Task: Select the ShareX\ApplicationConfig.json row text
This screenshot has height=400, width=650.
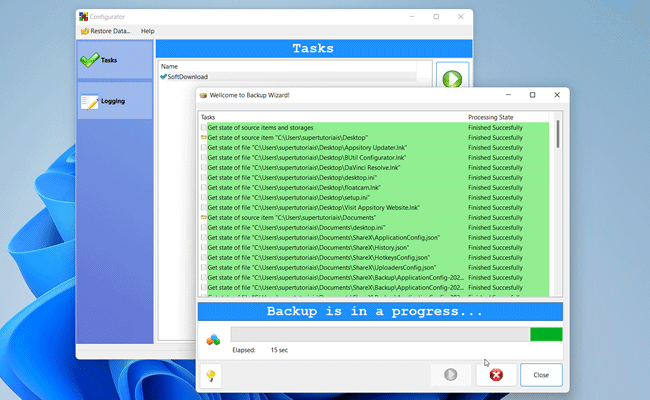Action: pos(323,238)
